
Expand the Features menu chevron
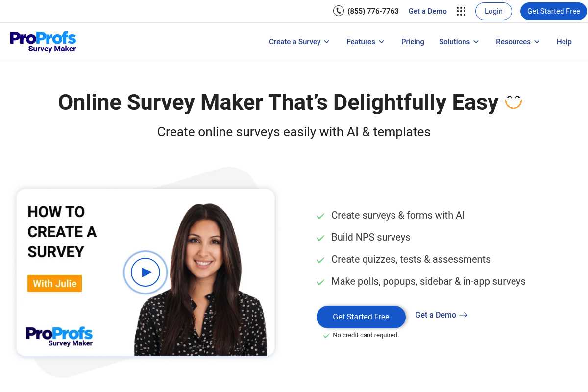click(381, 42)
